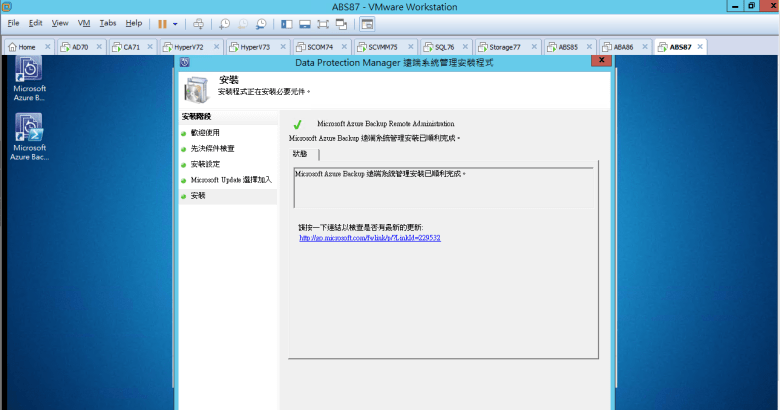The width and height of the screenshot is (780, 410).
Task: Select the 狀態 tab in installer
Action: pos(300,154)
